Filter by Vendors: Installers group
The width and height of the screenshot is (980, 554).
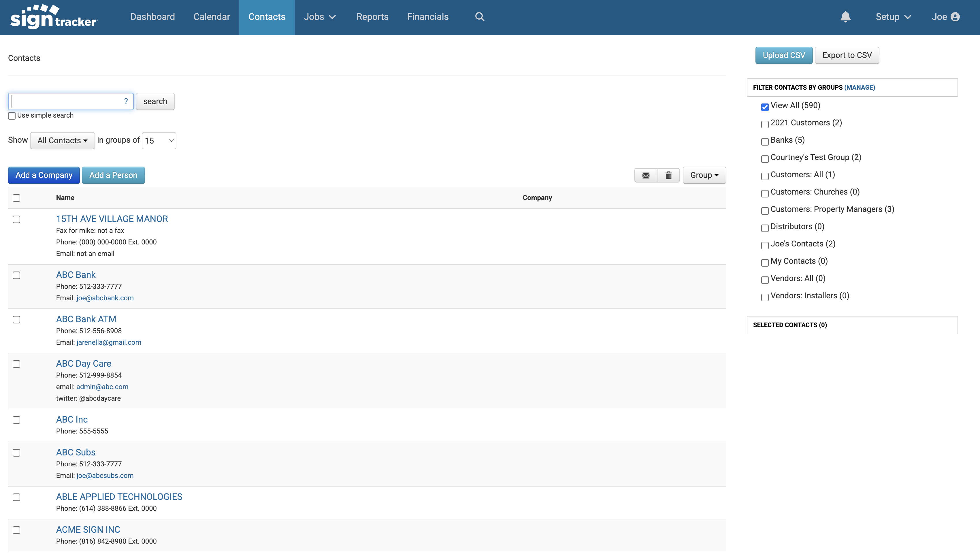point(765,297)
